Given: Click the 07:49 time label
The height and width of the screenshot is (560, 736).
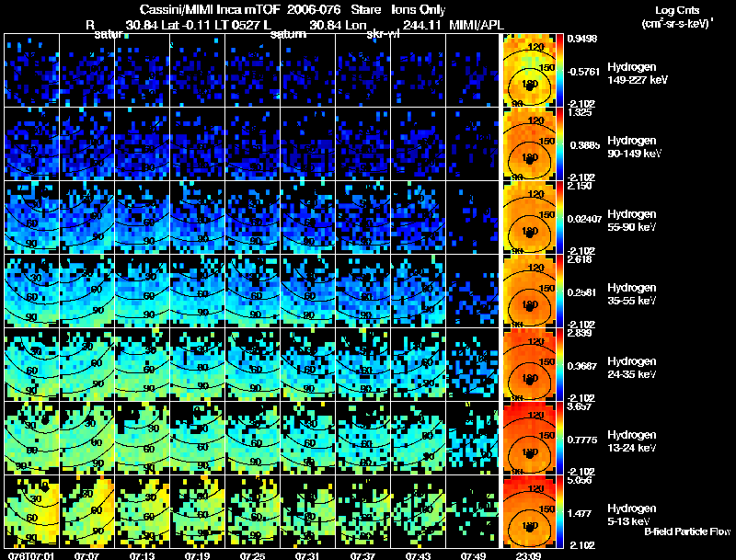Looking at the screenshot, I should point(473,555).
